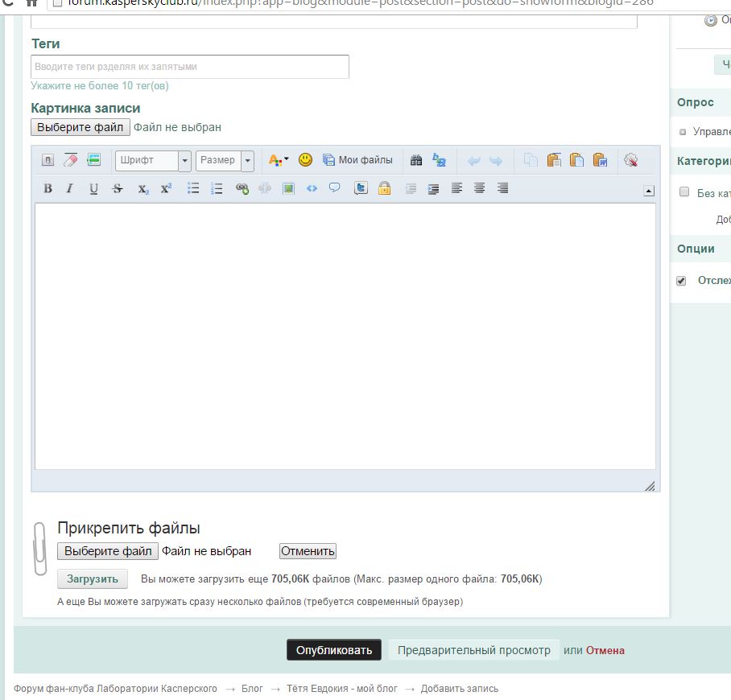Viewport: 731px width, 700px height.
Task: Toggle underline formatting
Action: pos(93,188)
